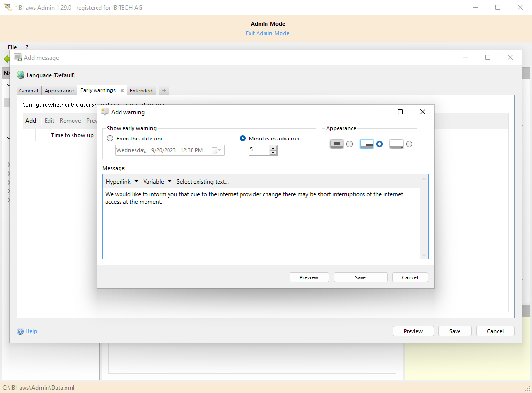Open the Hyperlink dropdown in message toolbar
Screen dimensions: 532x393
(x=122, y=182)
